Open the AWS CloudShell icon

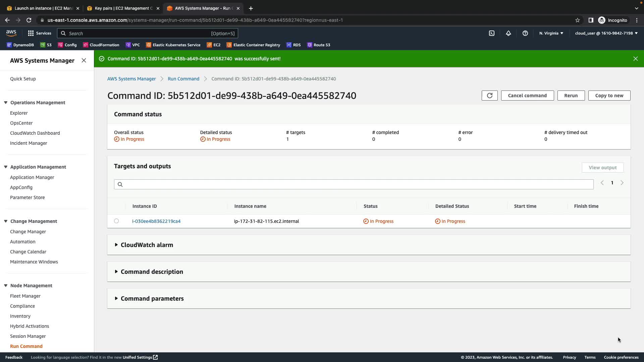[x=491, y=33]
